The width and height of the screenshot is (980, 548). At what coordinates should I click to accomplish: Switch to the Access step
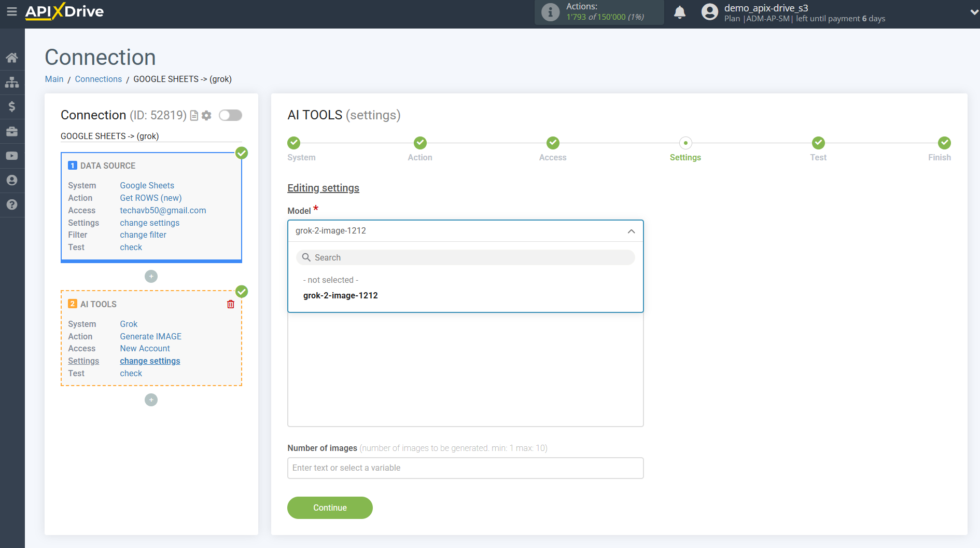pyautogui.click(x=552, y=148)
